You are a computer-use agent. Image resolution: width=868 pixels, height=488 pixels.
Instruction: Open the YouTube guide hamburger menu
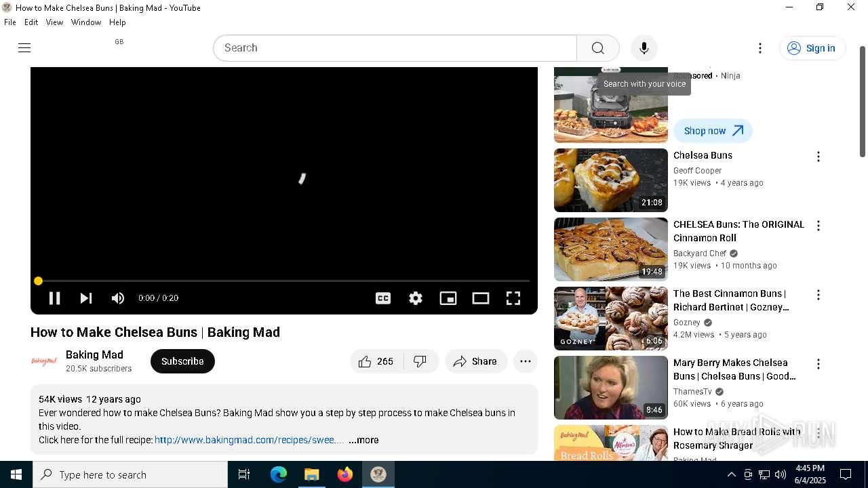pos(24,47)
